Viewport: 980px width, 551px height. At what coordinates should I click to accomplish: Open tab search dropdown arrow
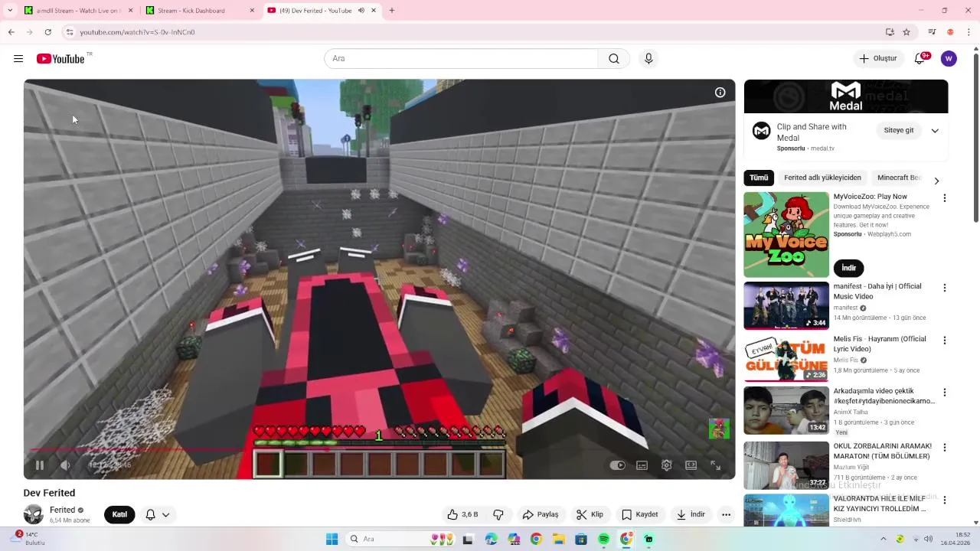(10, 11)
